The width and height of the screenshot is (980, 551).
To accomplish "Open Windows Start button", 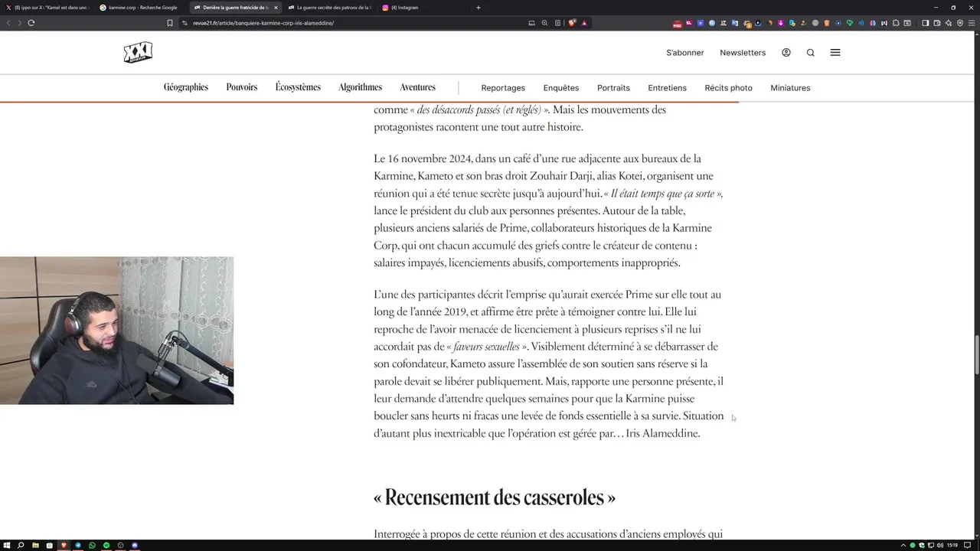I will [7, 545].
